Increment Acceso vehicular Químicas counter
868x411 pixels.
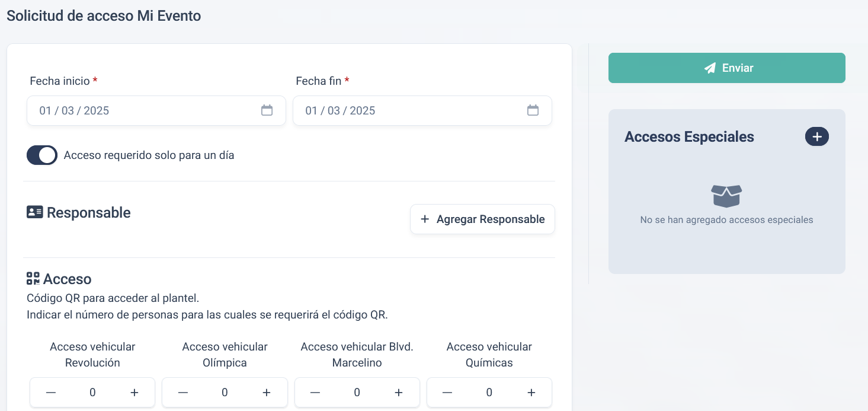(x=530, y=392)
